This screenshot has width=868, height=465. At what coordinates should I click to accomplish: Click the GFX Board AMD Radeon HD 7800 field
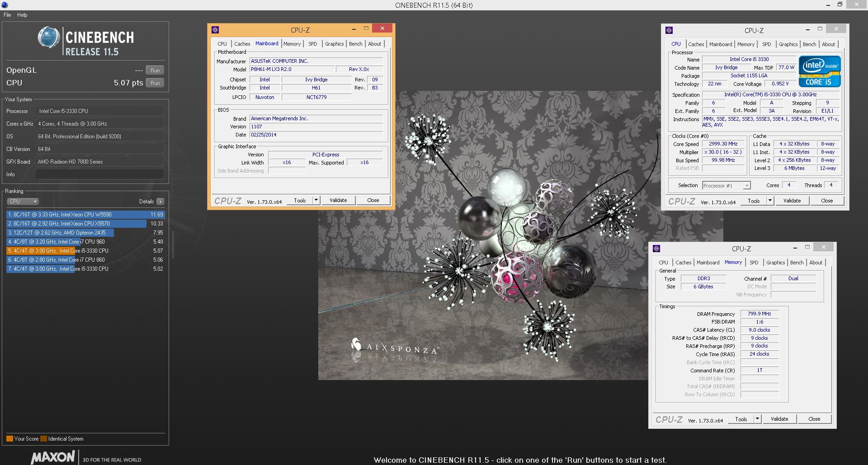click(x=99, y=162)
